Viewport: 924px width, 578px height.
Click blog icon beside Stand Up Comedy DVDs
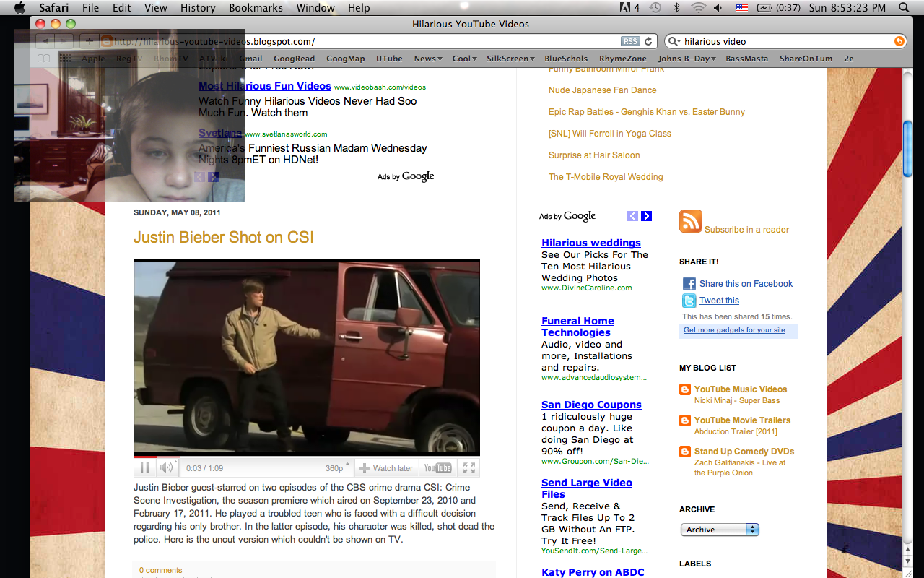[685, 452]
